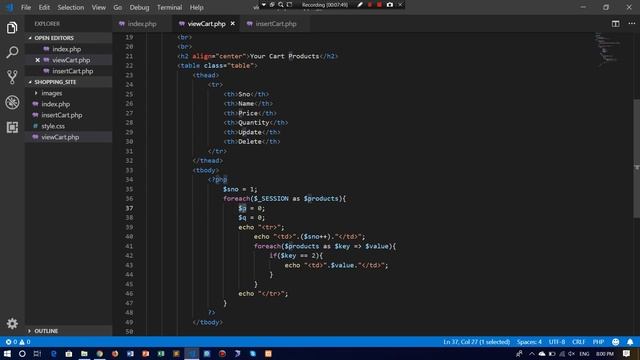Open the Selection menu
Viewport: 640px width, 360px height.
71,7
